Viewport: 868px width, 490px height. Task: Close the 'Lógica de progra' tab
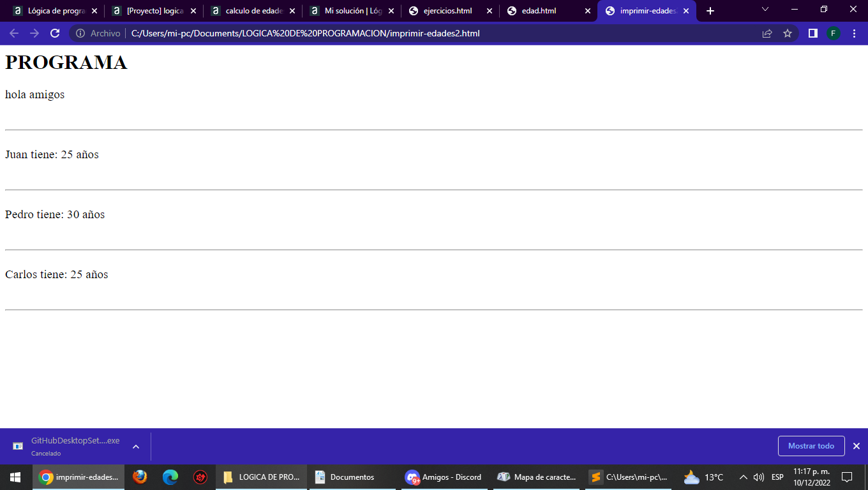pyautogui.click(x=94, y=11)
